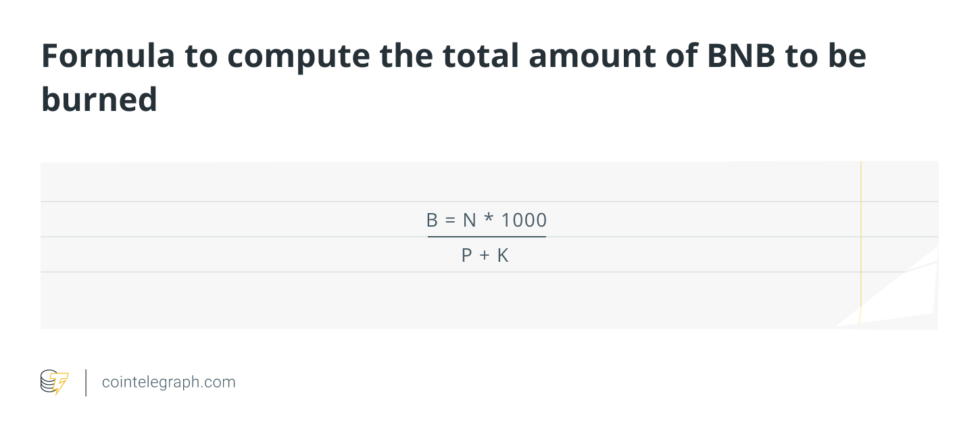Click the vertical divider beside the logo
This screenshot has height=437, width=980.
click(86, 382)
